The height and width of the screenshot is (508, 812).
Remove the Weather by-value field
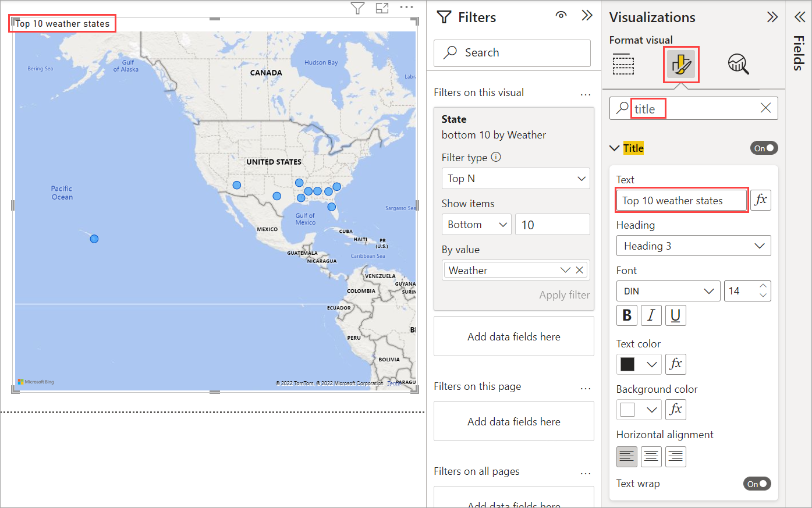(x=579, y=270)
